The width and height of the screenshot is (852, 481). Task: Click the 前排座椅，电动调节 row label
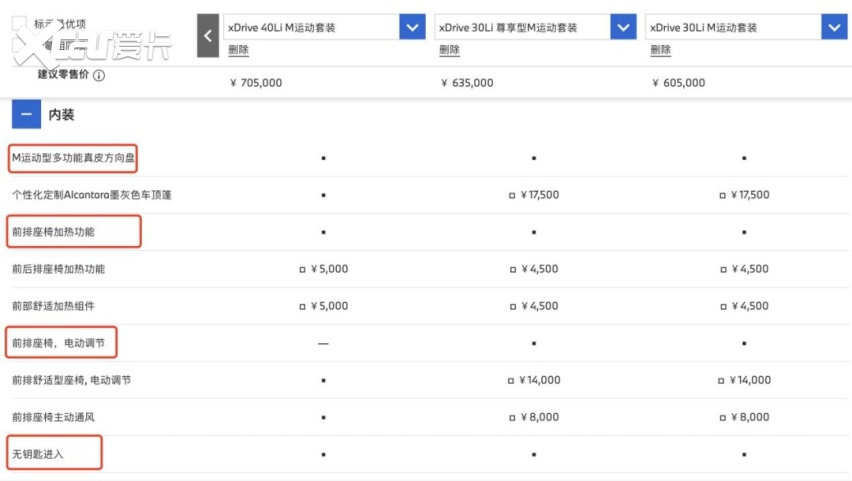58,343
